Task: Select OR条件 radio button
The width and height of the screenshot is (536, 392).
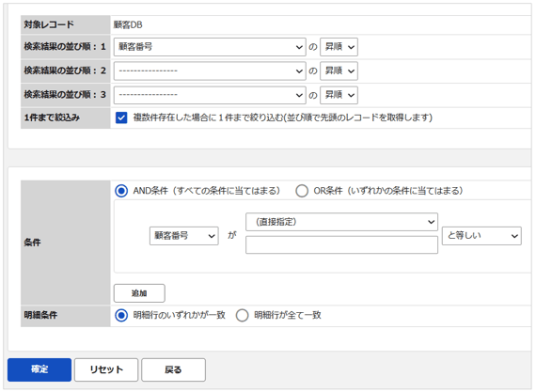Action: [302, 191]
